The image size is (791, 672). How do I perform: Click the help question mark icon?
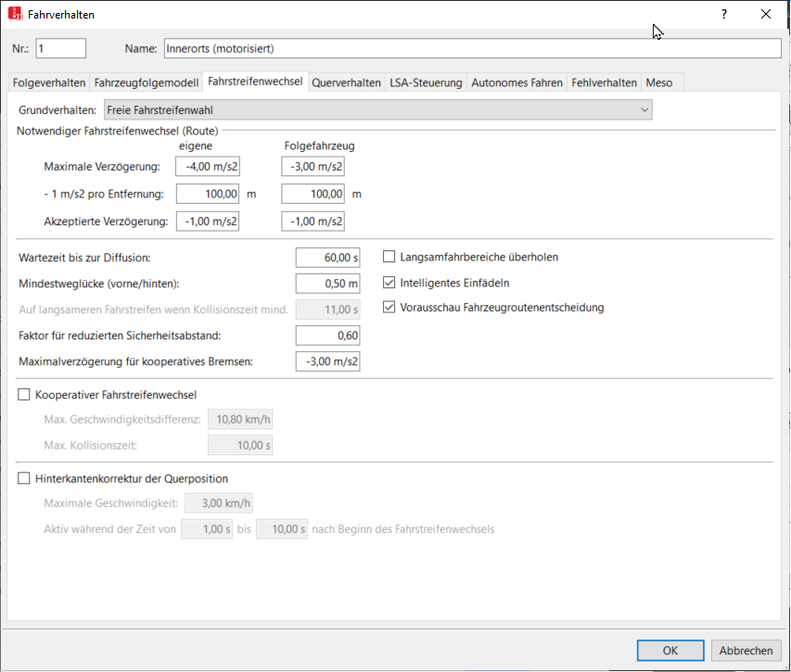click(x=724, y=15)
